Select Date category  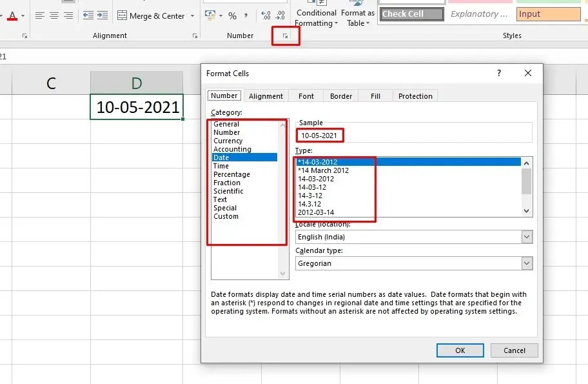(x=244, y=157)
